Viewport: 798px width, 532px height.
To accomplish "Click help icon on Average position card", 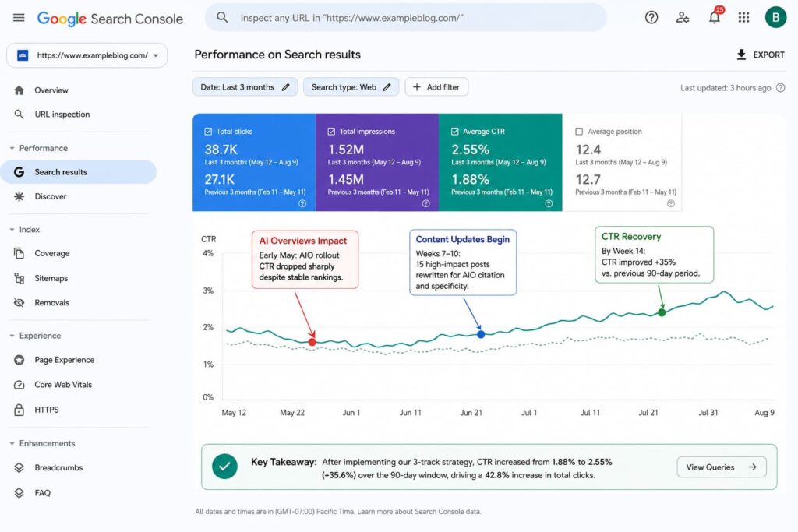I will tap(671, 203).
